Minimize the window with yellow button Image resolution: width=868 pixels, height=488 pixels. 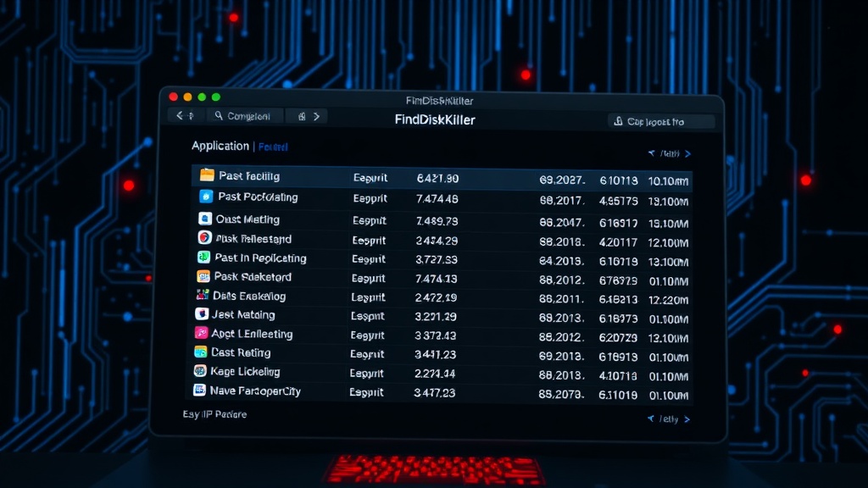tap(187, 97)
